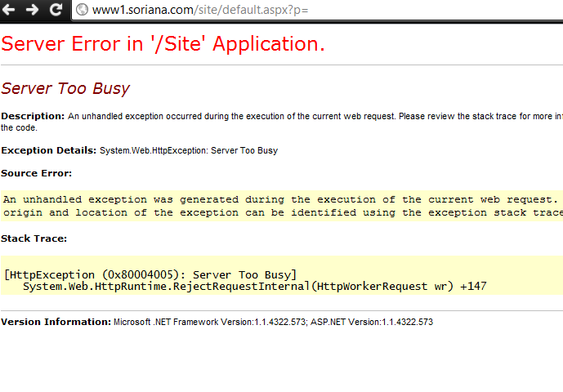The height and width of the screenshot is (392, 563).
Task: Select the bold 'Description:' label
Action: pos(33,116)
